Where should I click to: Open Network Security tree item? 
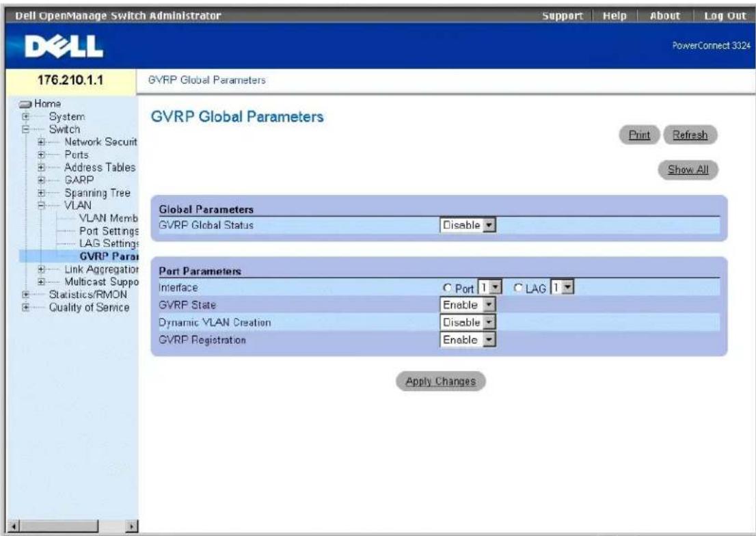(100, 142)
